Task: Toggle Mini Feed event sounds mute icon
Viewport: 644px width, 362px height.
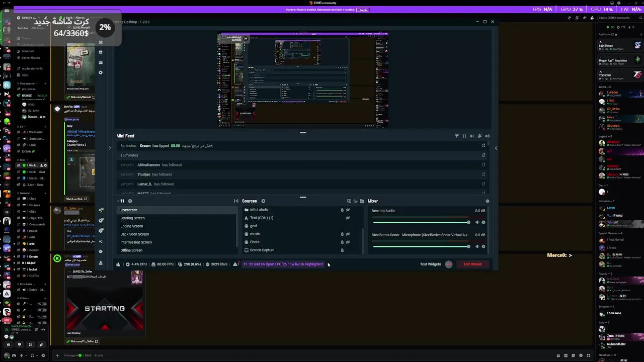Action: [479, 136]
